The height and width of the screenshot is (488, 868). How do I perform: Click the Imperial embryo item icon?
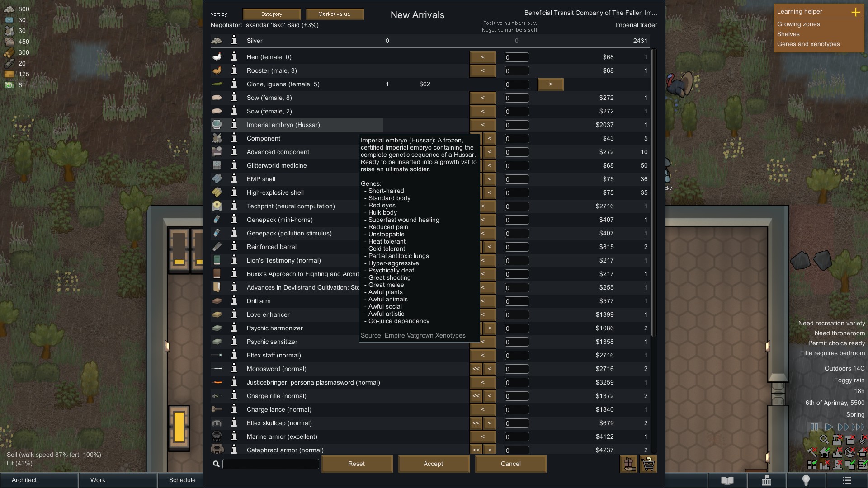pos(217,124)
